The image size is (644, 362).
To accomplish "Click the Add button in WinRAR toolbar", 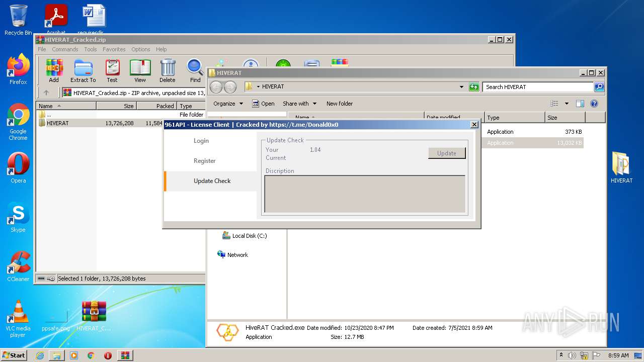I will 54,70.
